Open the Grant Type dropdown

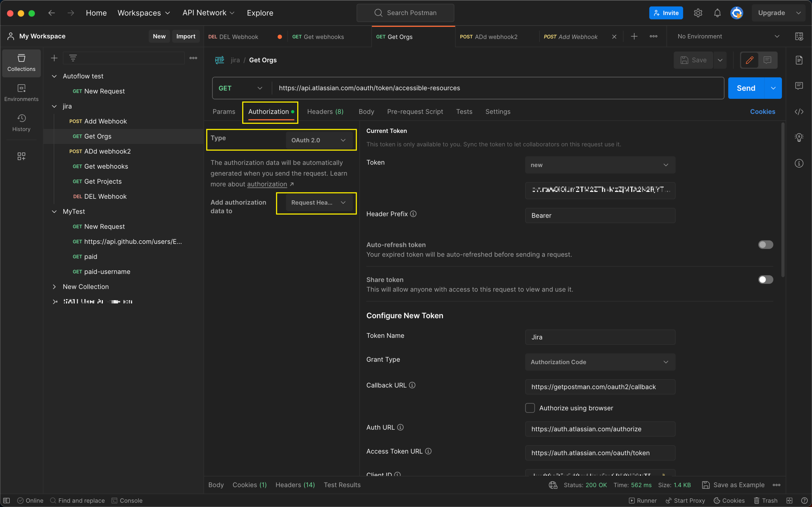600,362
